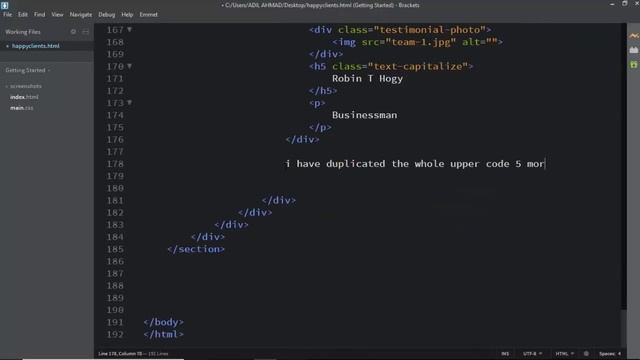Screen dimensions: 640x360
Task: Open the Find menu
Action: [40, 14]
